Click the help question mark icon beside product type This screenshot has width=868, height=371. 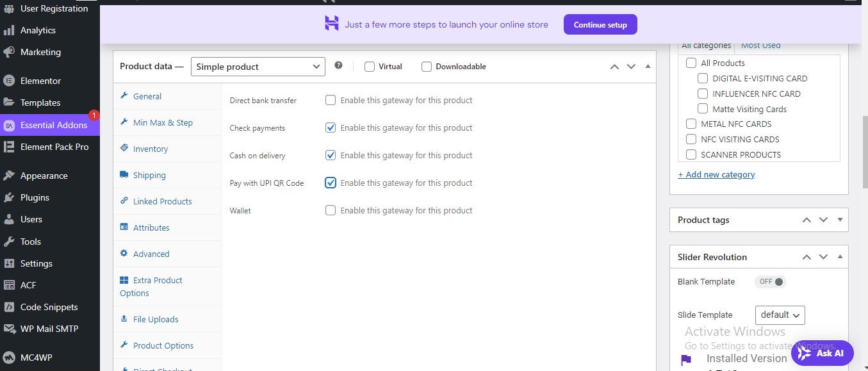338,65
